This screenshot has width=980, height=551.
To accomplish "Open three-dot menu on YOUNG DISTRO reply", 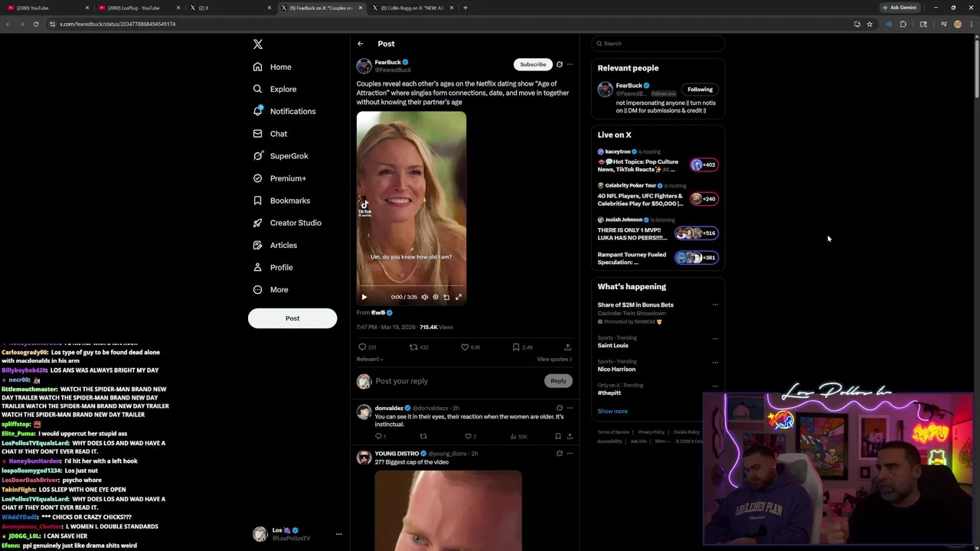I will click(570, 453).
